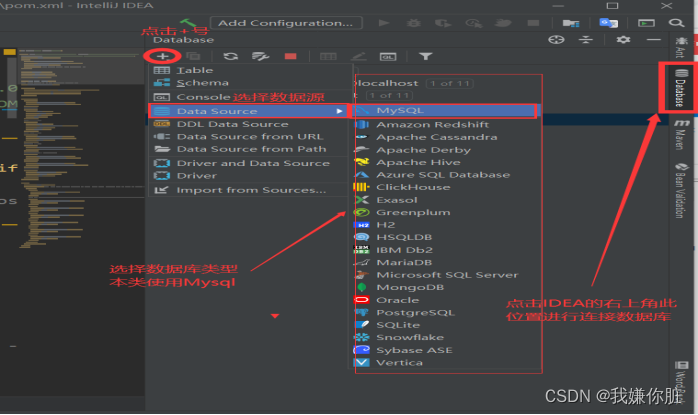Select Schema from the add menu

pos(249,82)
